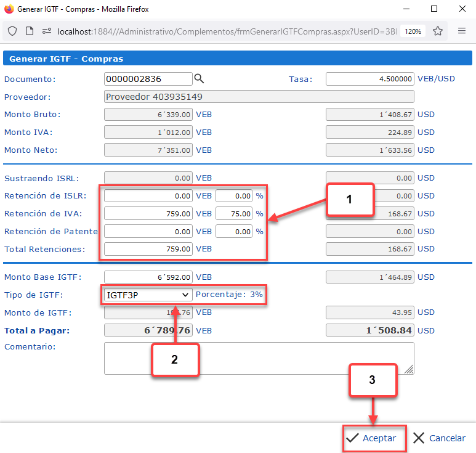
Task: Click the bookmark star icon
Action: click(x=438, y=31)
